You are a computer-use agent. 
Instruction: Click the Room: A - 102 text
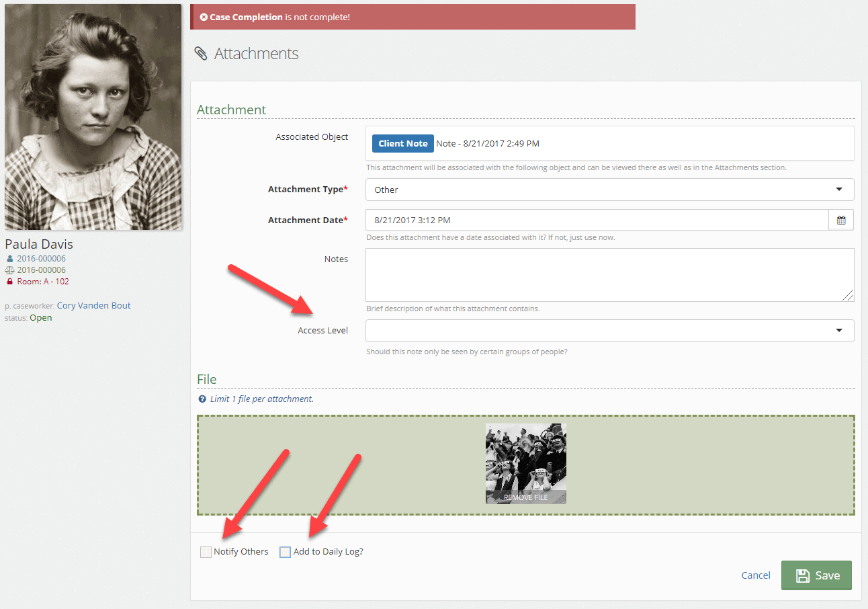43,282
